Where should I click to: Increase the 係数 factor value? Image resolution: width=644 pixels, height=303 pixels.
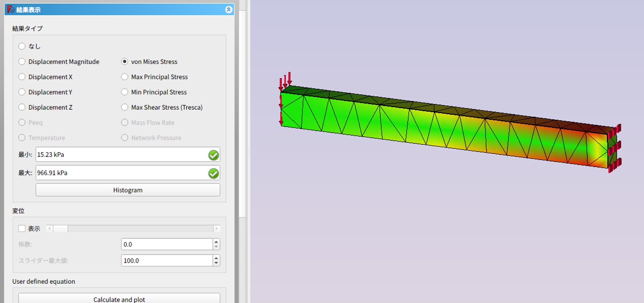[216, 242]
